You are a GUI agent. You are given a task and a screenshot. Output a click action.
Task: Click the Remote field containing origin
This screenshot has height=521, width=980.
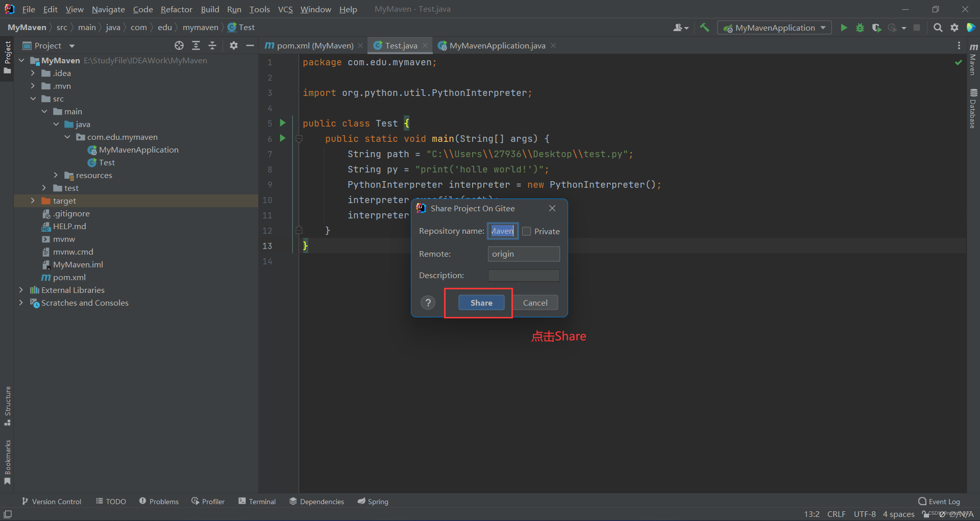point(524,254)
